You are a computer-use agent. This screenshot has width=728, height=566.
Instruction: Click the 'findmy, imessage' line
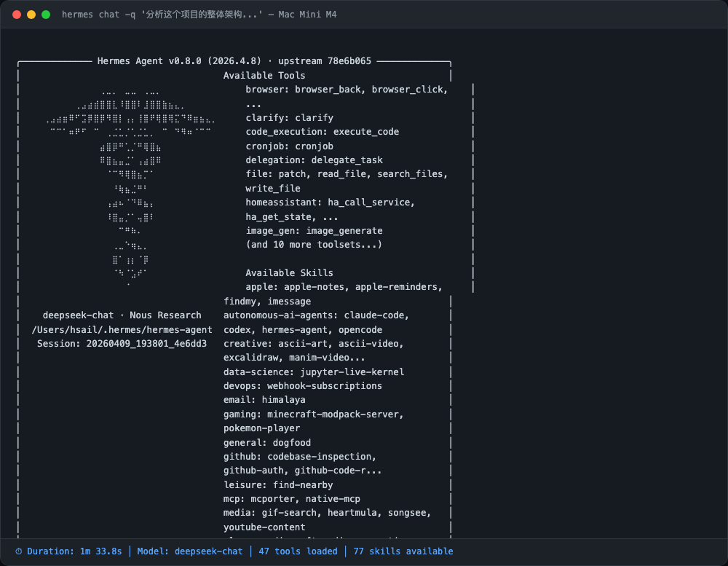267,301
